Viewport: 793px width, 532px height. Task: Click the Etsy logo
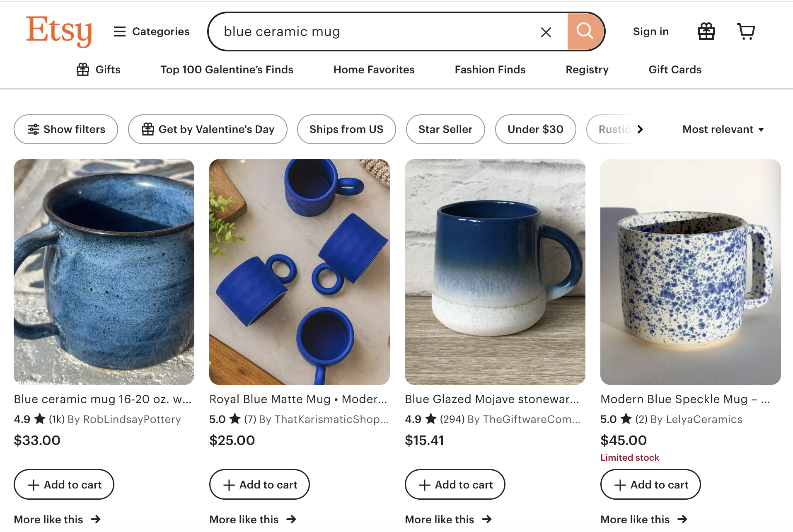coord(59,31)
